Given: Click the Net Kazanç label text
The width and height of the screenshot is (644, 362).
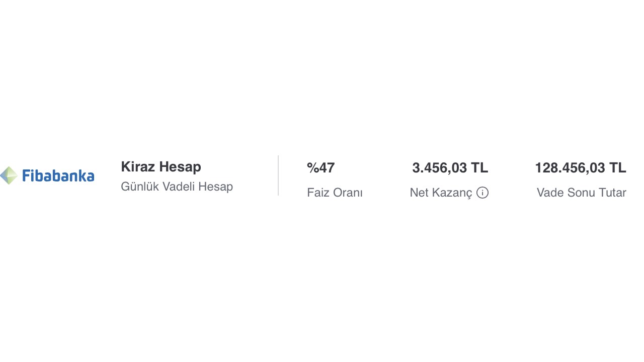Looking at the screenshot, I should (441, 193).
